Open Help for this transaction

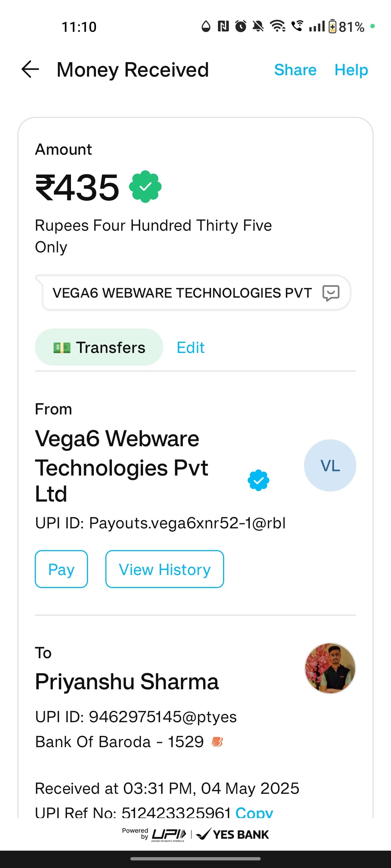(351, 70)
